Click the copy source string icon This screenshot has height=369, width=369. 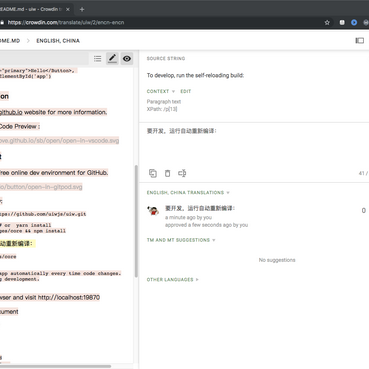pyautogui.click(x=153, y=173)
